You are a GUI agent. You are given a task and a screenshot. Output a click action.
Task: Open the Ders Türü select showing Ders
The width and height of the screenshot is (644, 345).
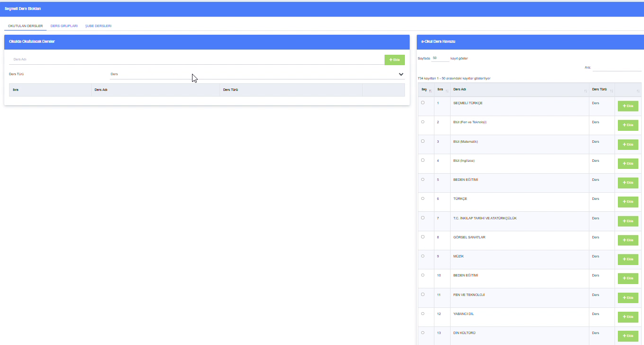coord(257,74)
